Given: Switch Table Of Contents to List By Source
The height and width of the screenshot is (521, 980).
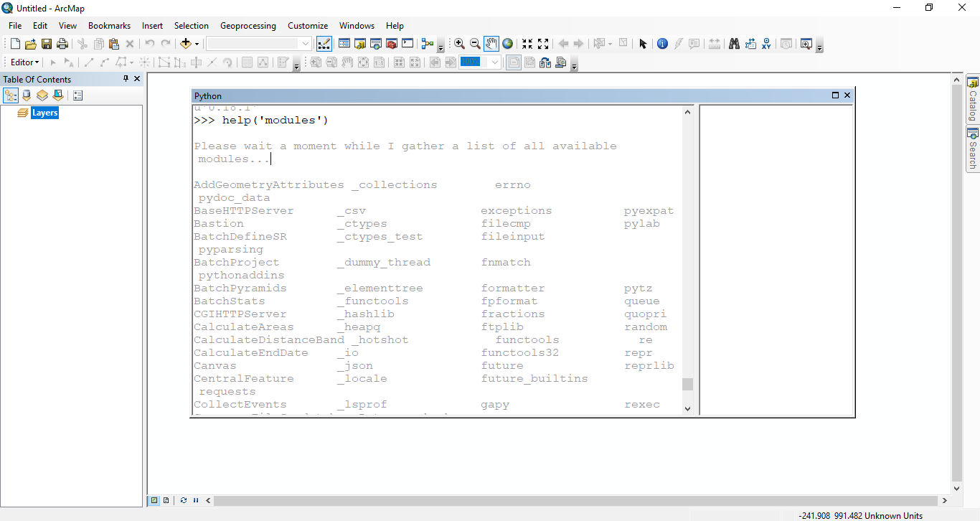Looking at the screenshot, I should tap(27, 95).
